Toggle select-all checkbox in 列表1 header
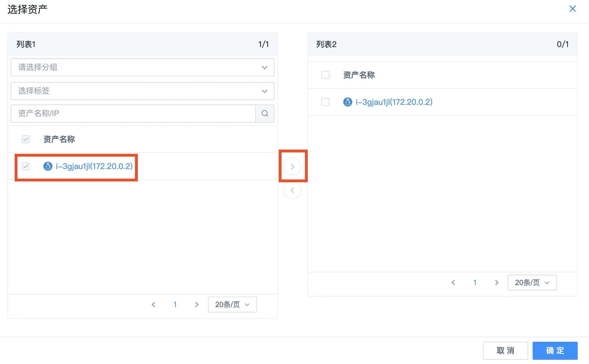This screenshot has width=589, height=364. pos(26,139)
